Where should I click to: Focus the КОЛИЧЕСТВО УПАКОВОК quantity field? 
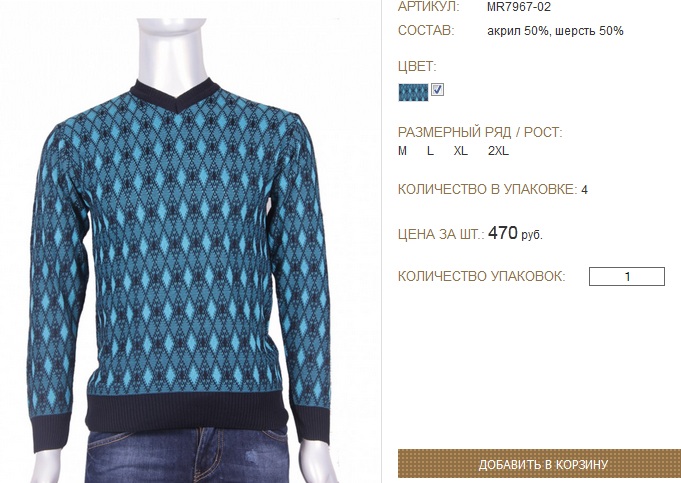point(627,276)
